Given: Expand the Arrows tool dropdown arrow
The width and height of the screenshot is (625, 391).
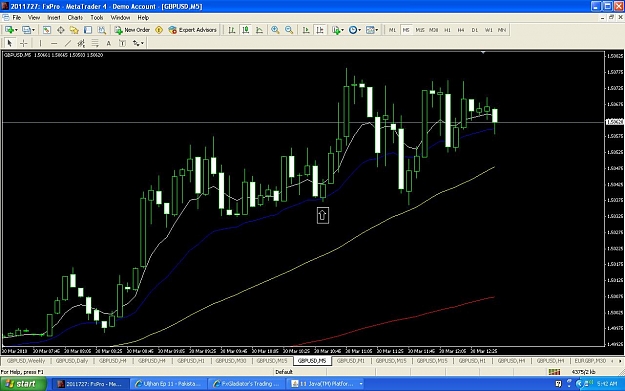Looking at the screenshot, I should [142, 43].
